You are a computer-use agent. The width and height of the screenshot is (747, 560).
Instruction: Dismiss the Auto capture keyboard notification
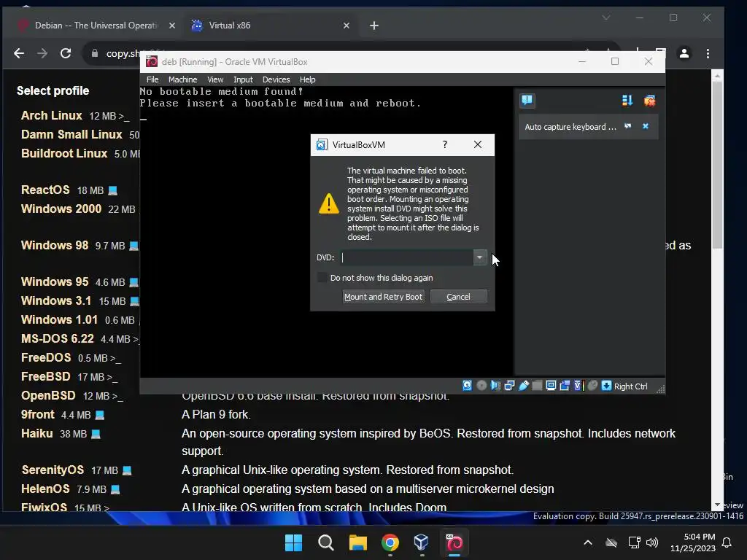[x=646, y=126]
